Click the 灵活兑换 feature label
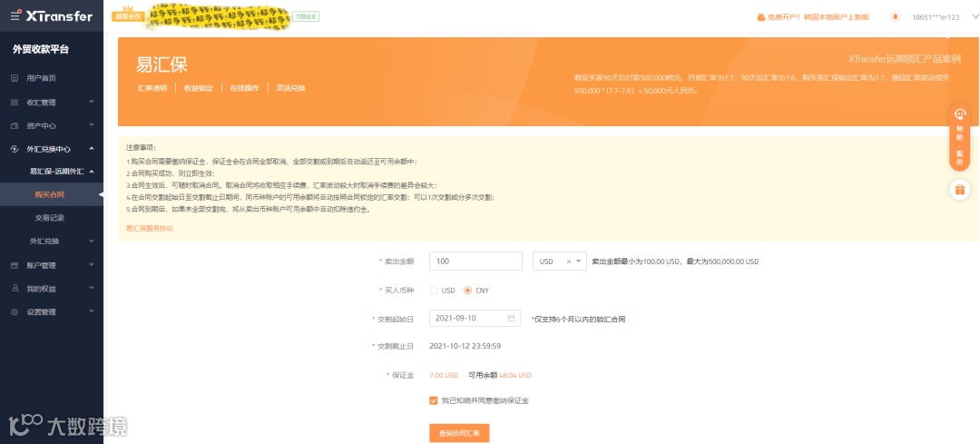Viewport: 980px width, 444px height. click(x=290, y=88)
